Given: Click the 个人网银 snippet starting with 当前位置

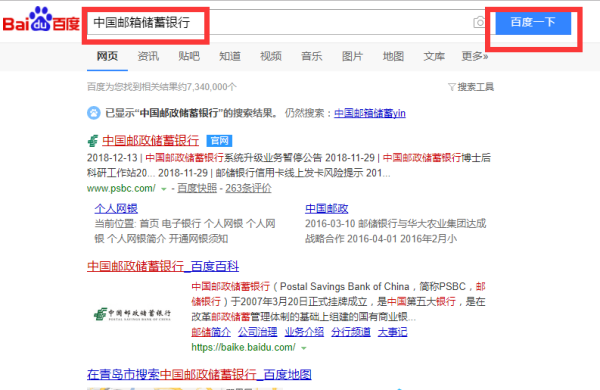Looking at the screenshot, I should (185, 231).
